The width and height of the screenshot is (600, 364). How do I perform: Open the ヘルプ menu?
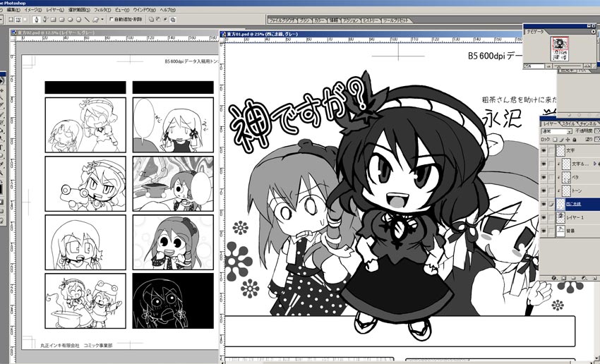(x=167, y=10)
